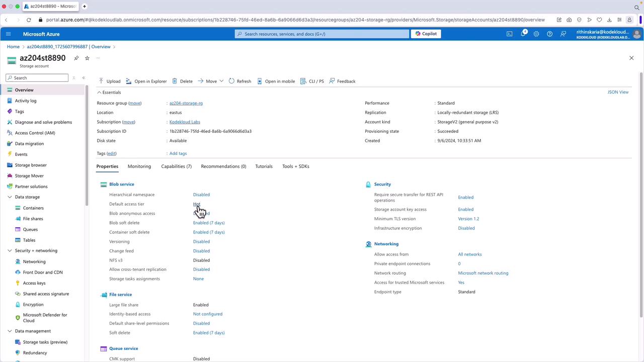Focus the sidebar Search box
644x362 pixels.
(37, 78)
